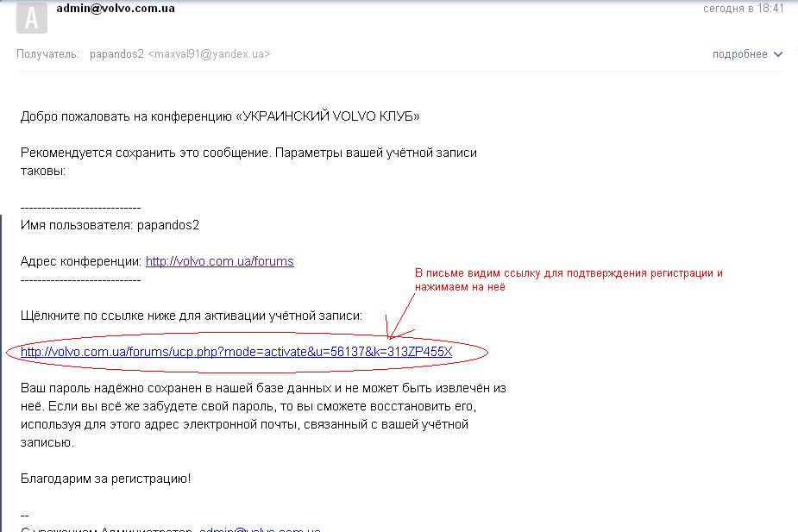Click the welcome line mentioning "УКРАИНСКИЙ VOLVO КЛУБ"
Screen dimensions: 798x532
220,116
